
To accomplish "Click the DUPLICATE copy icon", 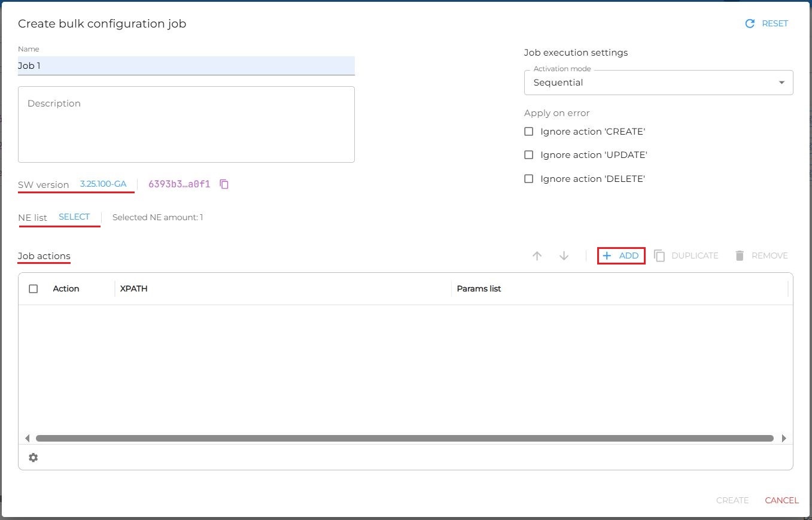I will [659, 256].
